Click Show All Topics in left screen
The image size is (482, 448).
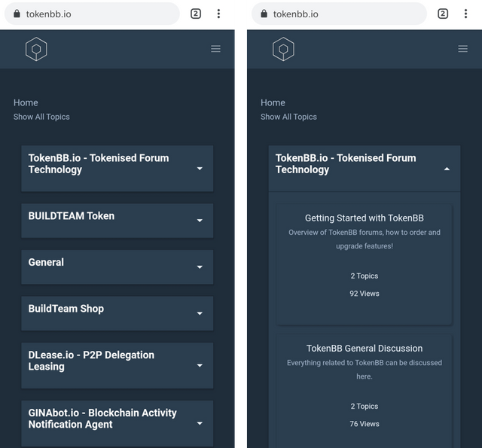[x=41, y=117]
